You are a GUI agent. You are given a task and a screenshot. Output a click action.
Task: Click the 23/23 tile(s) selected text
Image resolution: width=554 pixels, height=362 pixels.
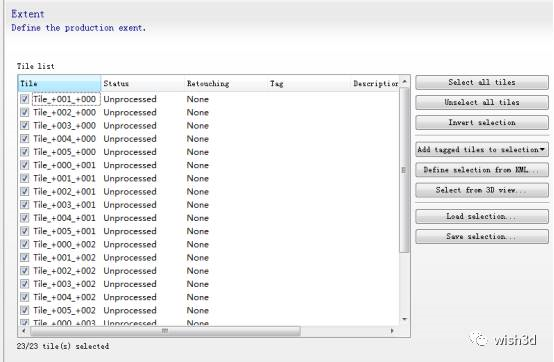point(63,346)
